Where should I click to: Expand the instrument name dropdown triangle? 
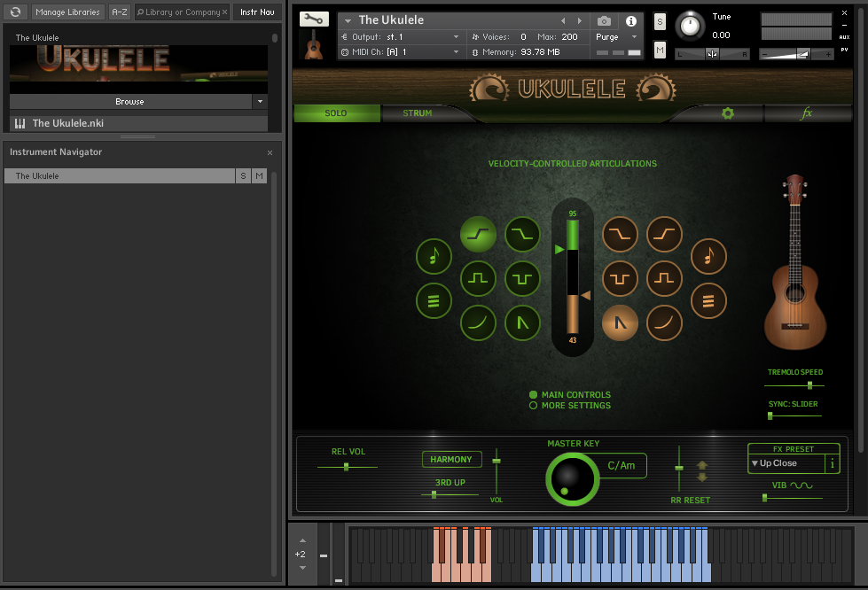tap(348, 21)
